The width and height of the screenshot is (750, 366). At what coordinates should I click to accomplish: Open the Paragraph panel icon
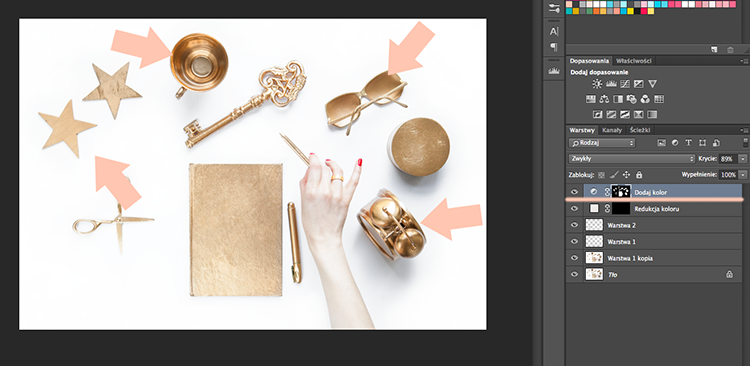click(554, 47)
